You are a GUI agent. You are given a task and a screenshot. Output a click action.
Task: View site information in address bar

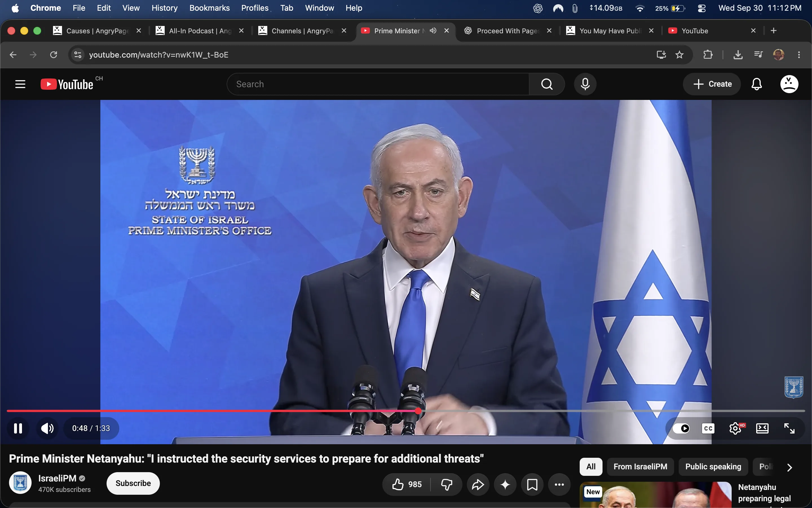coord(78,54)
